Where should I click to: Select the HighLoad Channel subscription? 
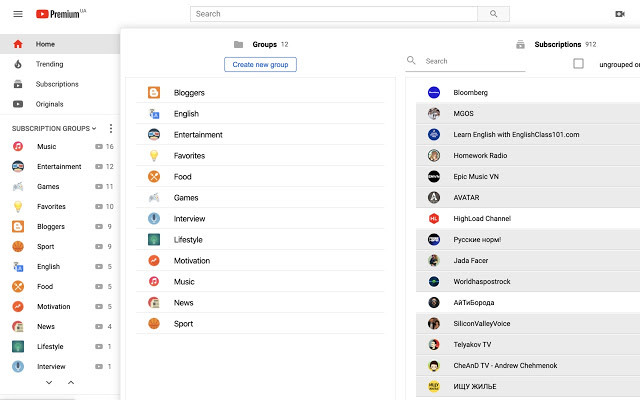coord(528,219)
